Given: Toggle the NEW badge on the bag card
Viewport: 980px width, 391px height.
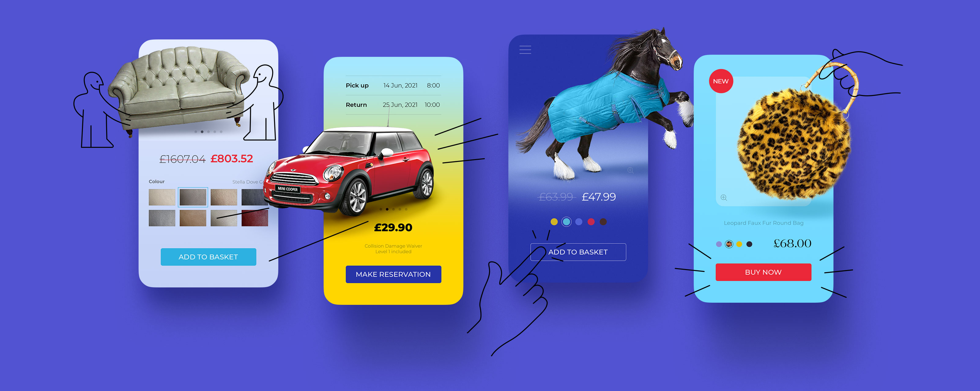Looking at the screenshot, I should [718, 81].
